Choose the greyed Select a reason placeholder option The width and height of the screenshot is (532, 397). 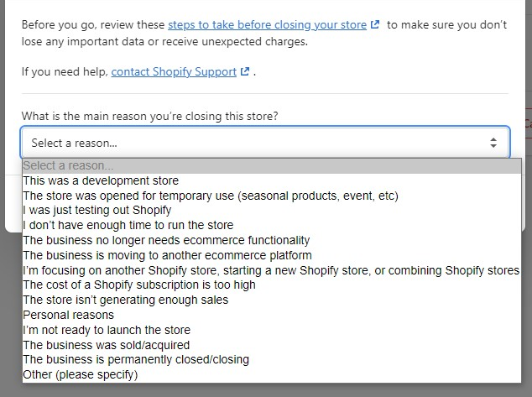click(272, 165)
